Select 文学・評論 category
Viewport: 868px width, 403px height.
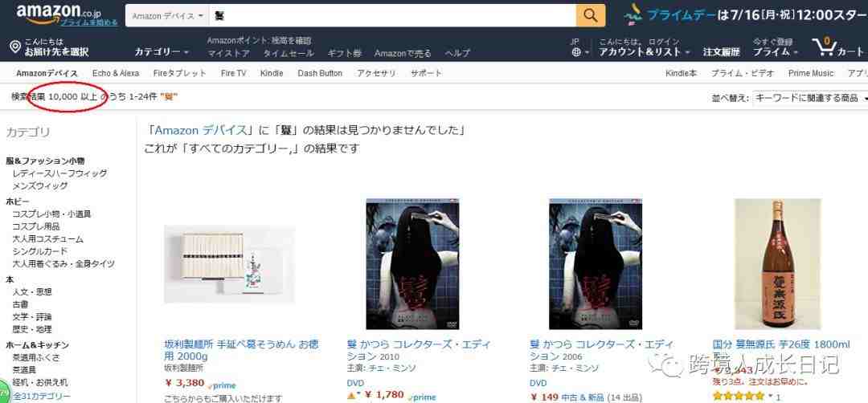(x=32, y=317)
